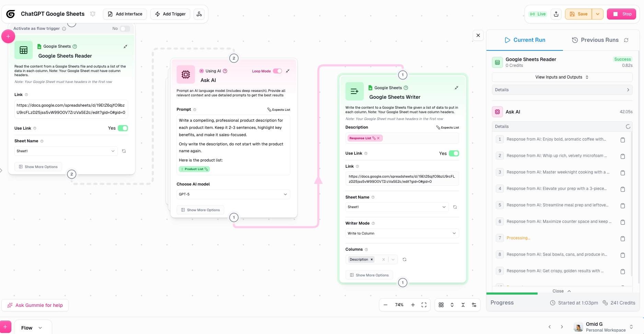Copy response 1 about aromatic coffee
This screenshot has height=334, width=644.
[x=623, y=140]
